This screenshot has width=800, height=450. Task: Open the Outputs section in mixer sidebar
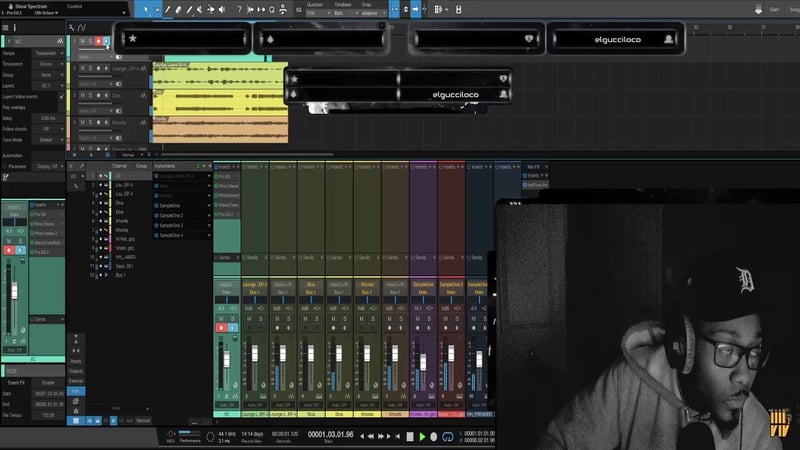coord(76,371)
